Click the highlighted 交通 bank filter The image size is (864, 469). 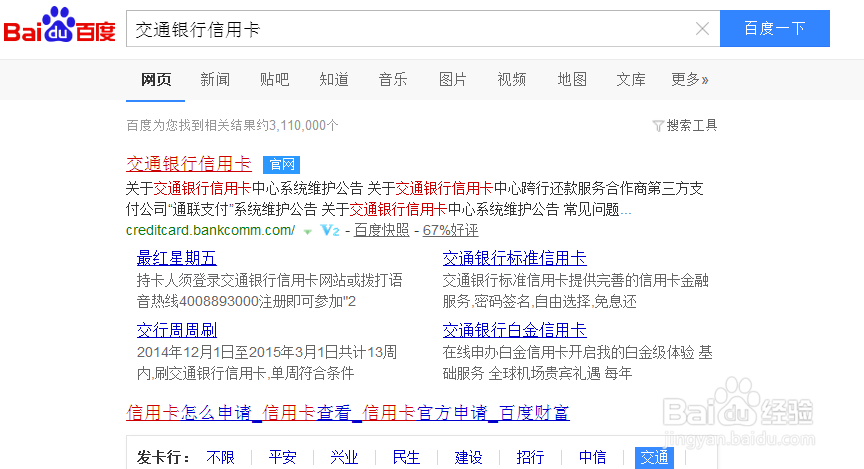[654, 458]
